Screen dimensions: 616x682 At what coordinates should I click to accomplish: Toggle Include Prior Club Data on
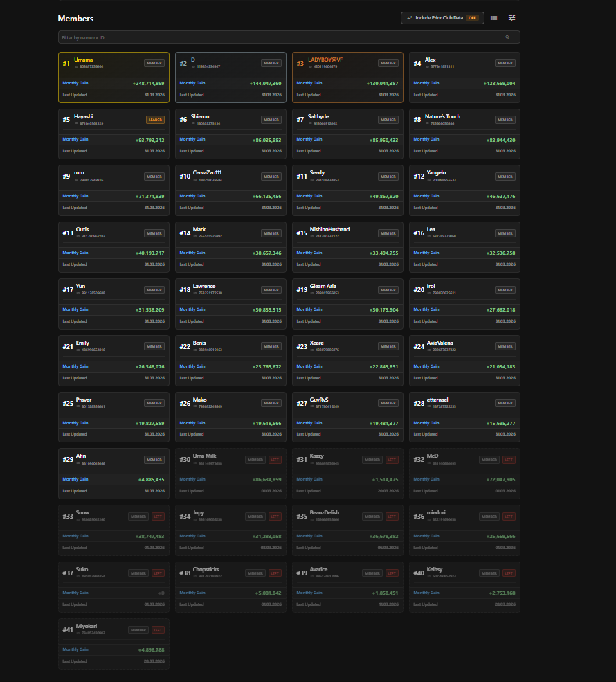click(442, 18)
